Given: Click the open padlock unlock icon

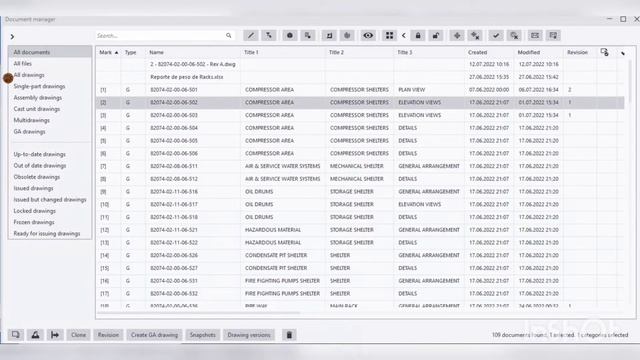Looking at the screenshot, I should point(436,36).
